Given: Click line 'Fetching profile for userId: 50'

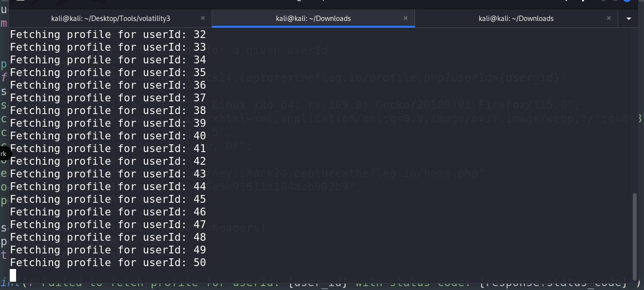Looking at the screenshot, I should (108, 263).
